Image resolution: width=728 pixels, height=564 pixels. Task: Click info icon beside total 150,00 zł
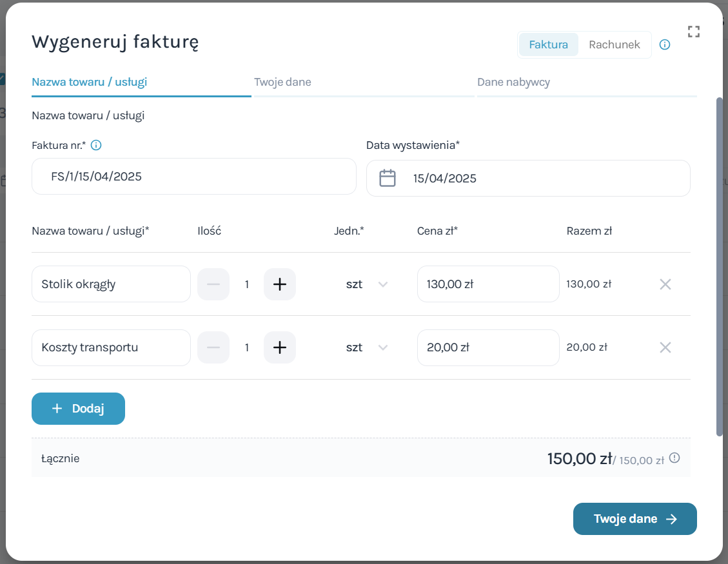674,458
